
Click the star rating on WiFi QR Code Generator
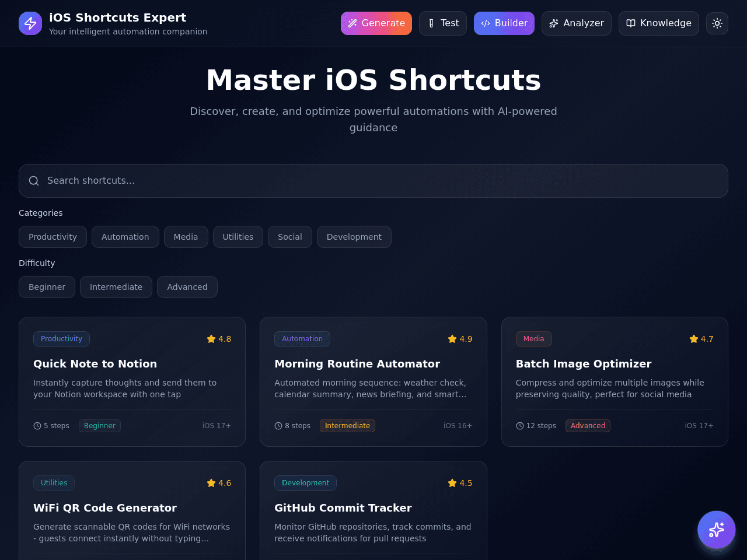click(219, 483)
